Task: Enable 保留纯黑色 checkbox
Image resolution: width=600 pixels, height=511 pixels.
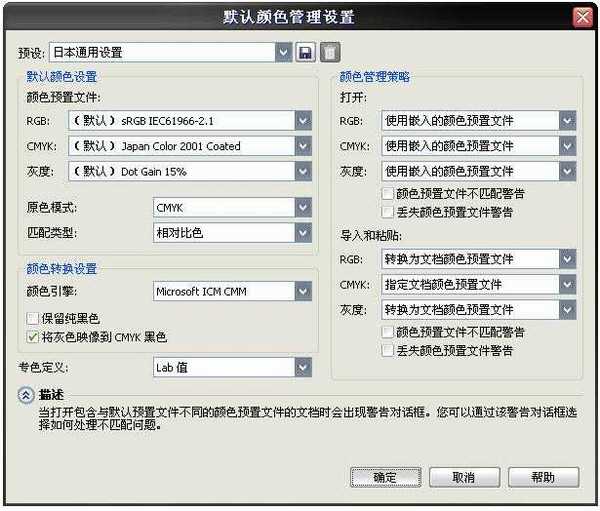Action: tap(33, 318)
